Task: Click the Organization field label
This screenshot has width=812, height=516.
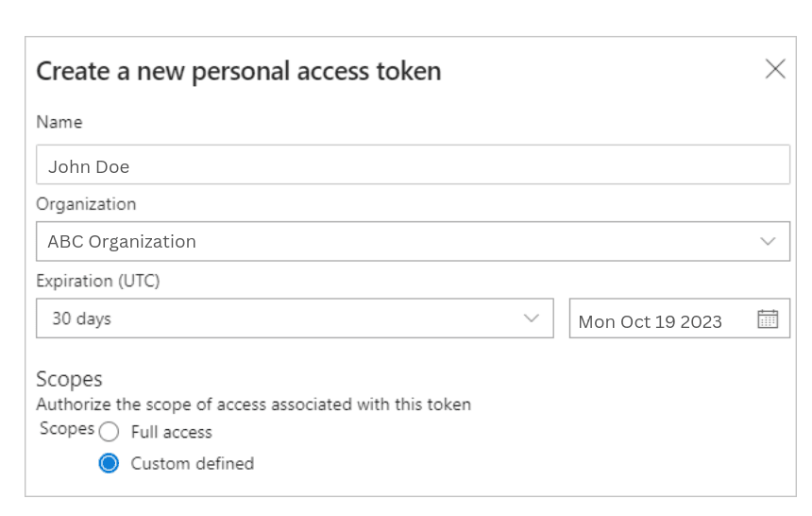Action: 86,204
